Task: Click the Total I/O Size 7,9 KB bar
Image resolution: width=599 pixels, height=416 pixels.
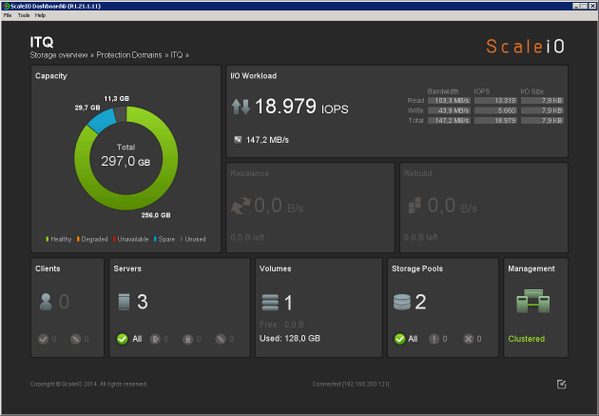Action: tap(542, 120)
